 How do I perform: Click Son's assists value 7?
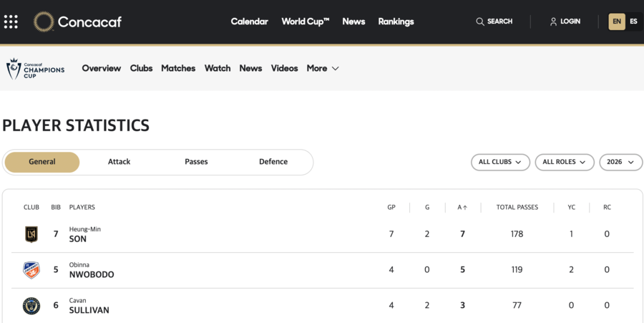tap(462, 234)
